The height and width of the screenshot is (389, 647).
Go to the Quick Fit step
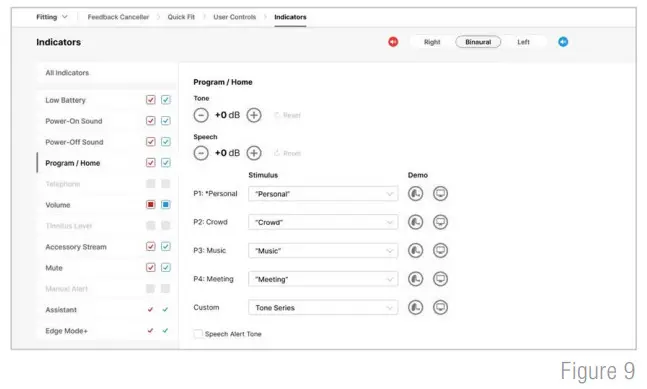pos(181,17)
